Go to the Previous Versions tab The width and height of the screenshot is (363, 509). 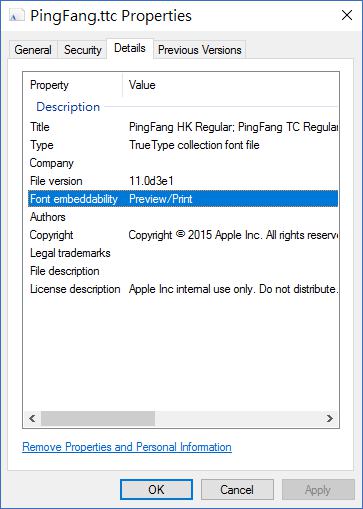(200, 50)
